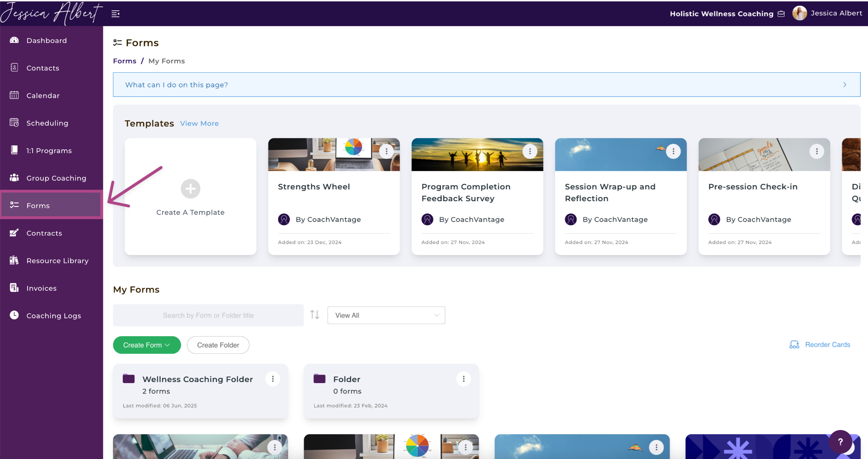Image resolution: width=868 pixels, height=459 pixels.
Task: Click Reorder Cards link
Action: pyautogui.click(x=820, y=345)
